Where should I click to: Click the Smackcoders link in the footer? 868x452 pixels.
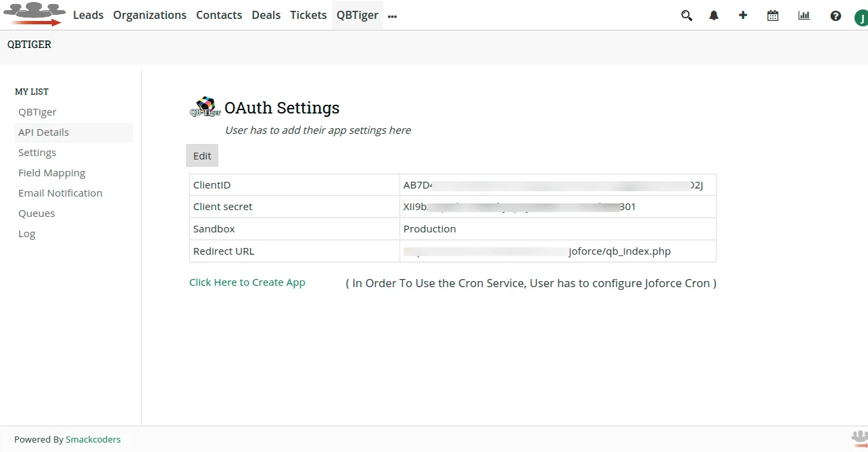tap(93, 439)
